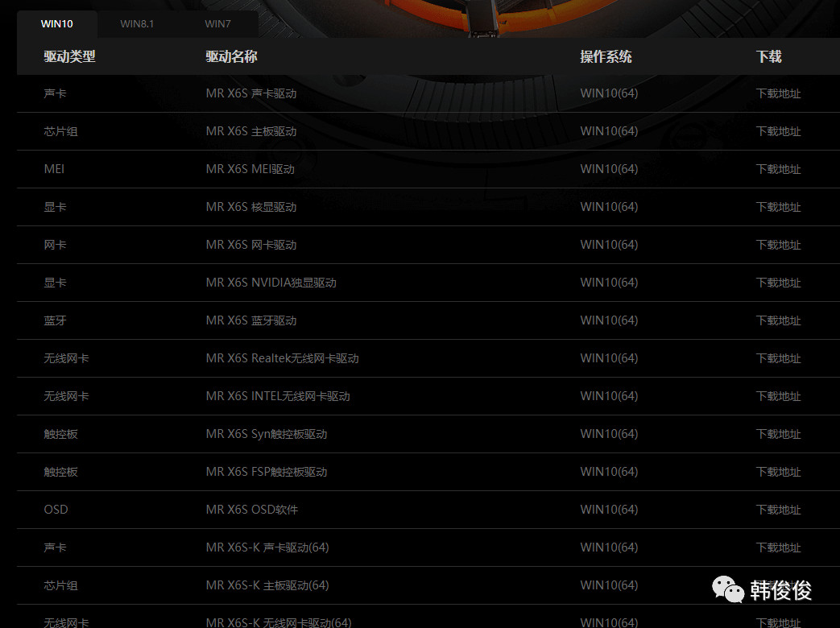Image resolution: width=840 pixels, height=628 pixels.
Task: Select driver name MR X6S 主板驱动
Action: click(251, 132)
